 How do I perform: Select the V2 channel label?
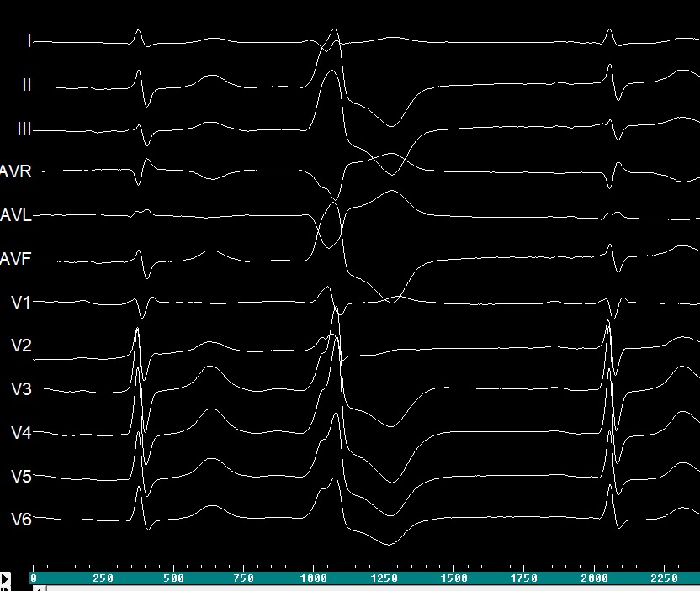(21, 346)
